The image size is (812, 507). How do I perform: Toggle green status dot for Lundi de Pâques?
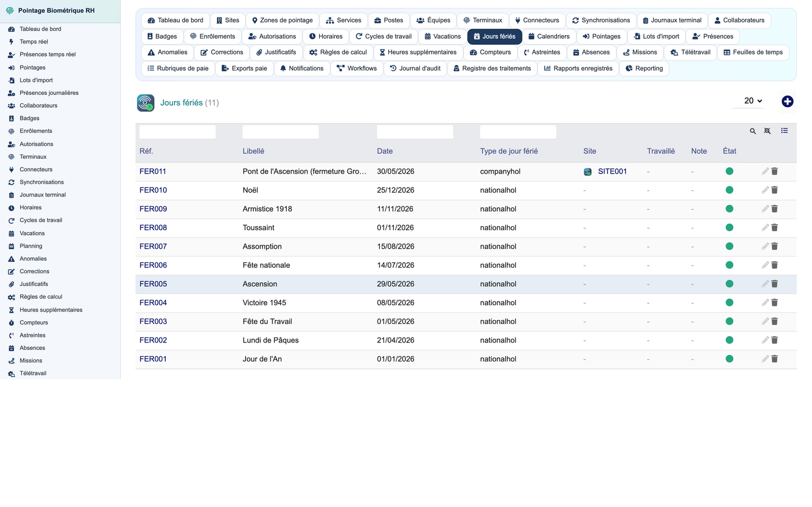[x=729, y=340]
